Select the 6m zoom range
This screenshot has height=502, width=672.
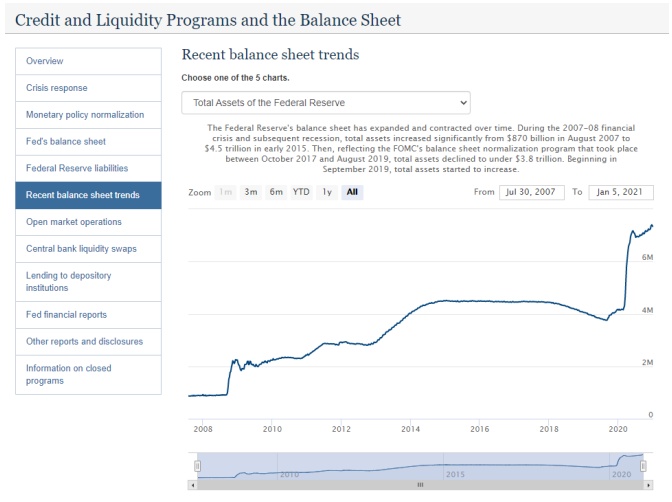275,192
